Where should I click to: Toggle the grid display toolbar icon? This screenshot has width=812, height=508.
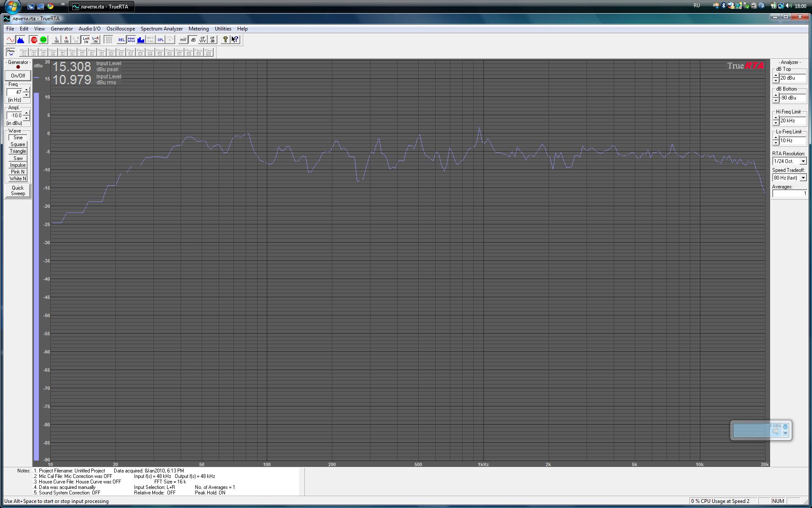click(x=109, y=40)
